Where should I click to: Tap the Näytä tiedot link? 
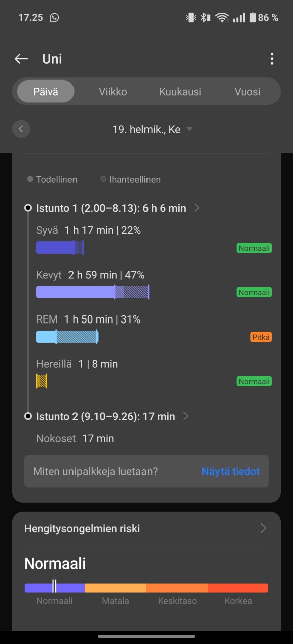(231, 471)
